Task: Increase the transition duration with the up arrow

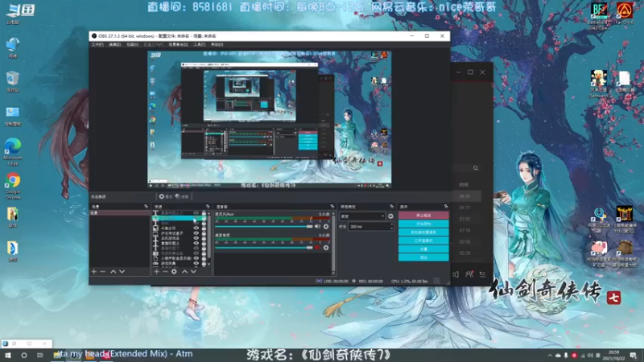Action: tap(391, 224)
